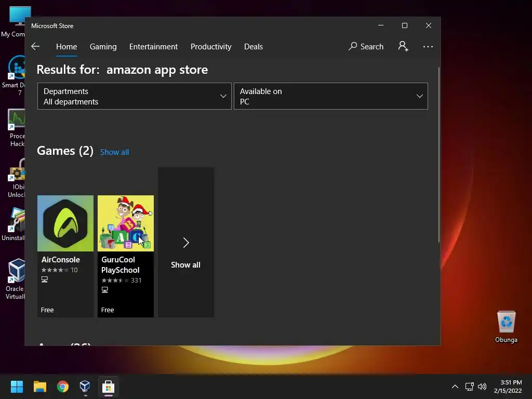
Task: Expand the Available on PC dropdown
Action: coord(331,96)
